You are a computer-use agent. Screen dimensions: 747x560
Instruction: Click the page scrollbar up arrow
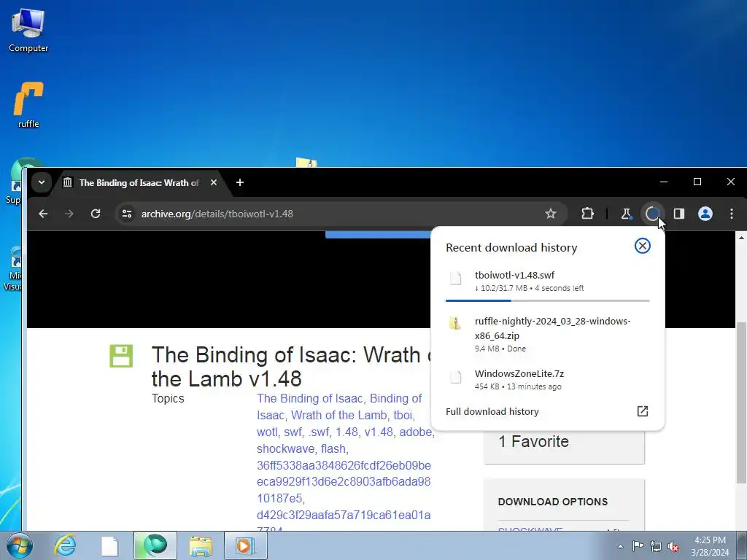point(741,237)
